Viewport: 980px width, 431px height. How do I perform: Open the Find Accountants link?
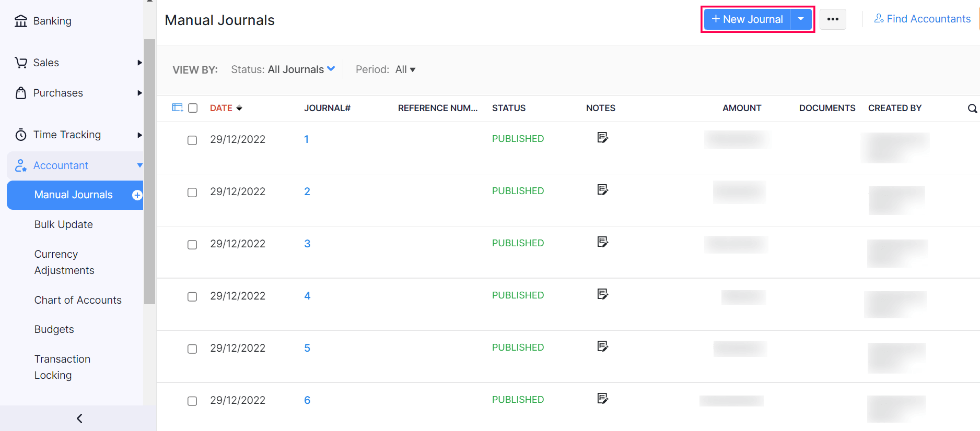click(922, 19)
